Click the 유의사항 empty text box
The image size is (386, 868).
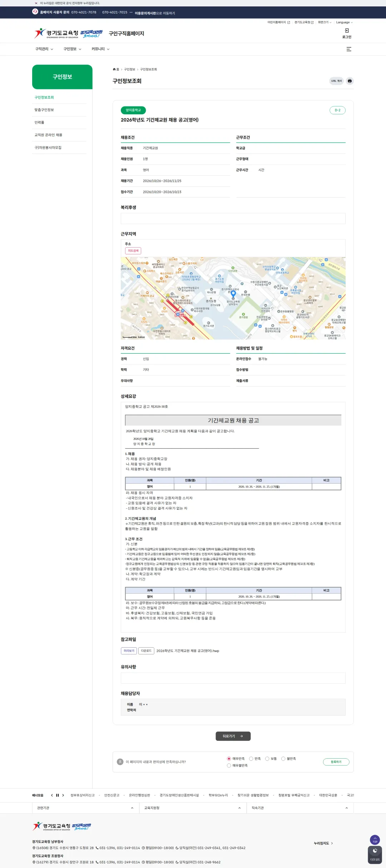coord(233,678)
